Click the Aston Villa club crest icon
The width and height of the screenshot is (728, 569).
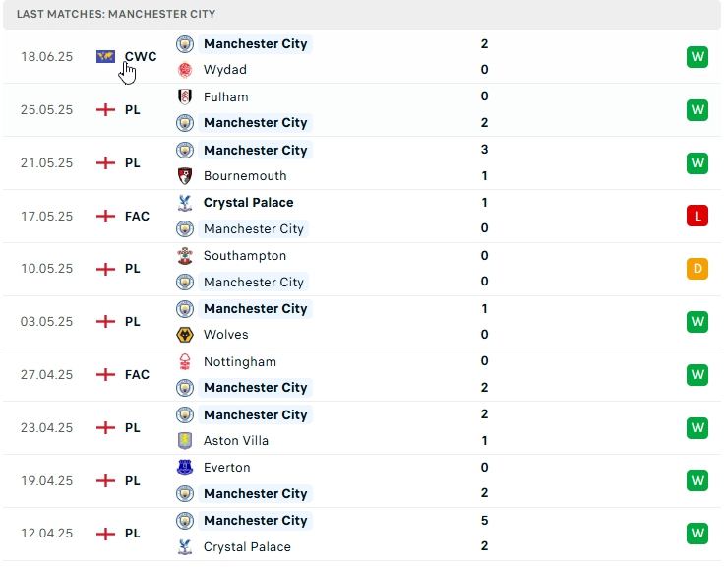point(185,441)
